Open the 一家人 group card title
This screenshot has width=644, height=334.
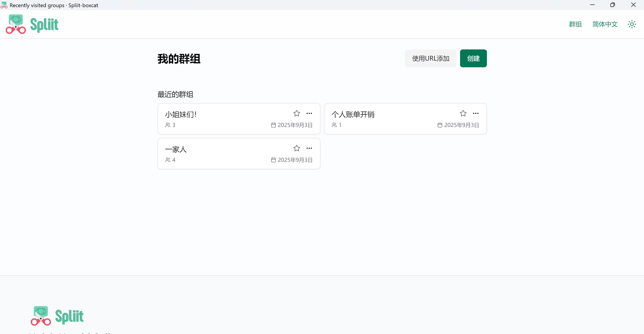pos(176,149)
